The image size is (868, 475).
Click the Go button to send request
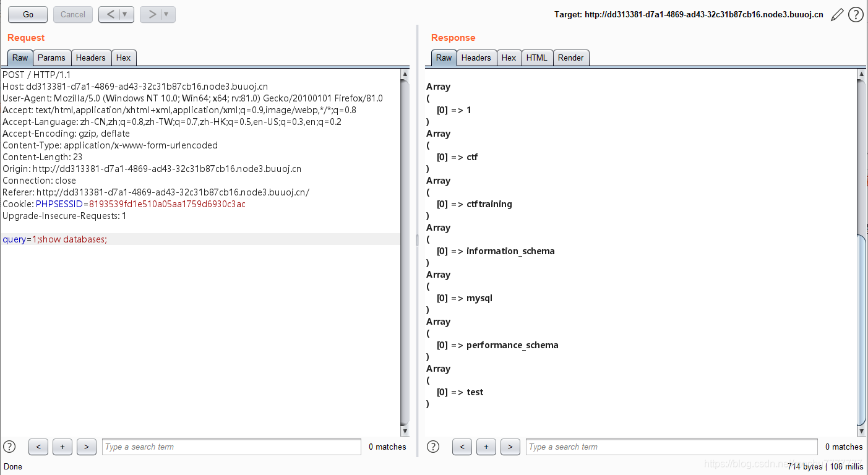coord(28,14)
